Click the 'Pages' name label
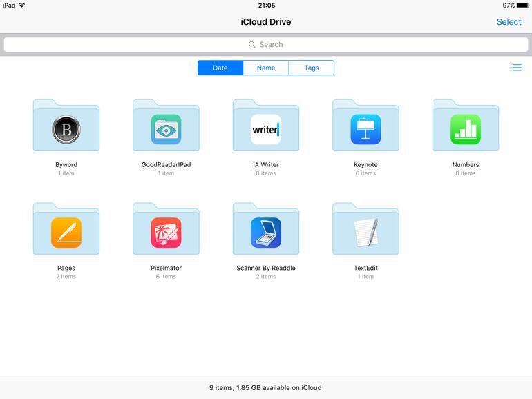The image size is (532, 399). point(66,268)
